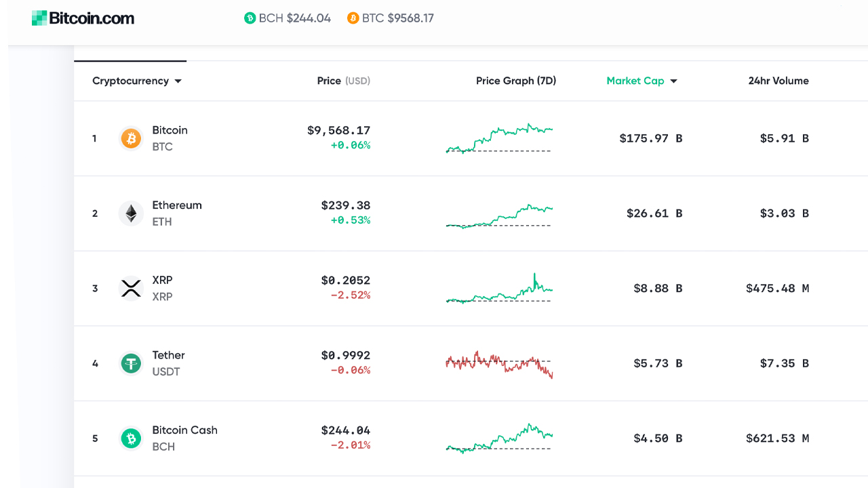The height and width of the screenshot is (488, 868).
Task: View the Bitcoin 7-day price graph
Action: pyautogui.click(x=499, y=138)
